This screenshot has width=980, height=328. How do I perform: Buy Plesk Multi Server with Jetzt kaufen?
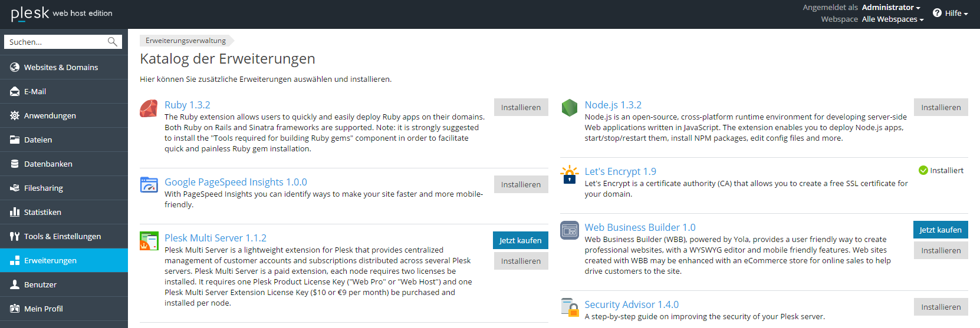521,240
